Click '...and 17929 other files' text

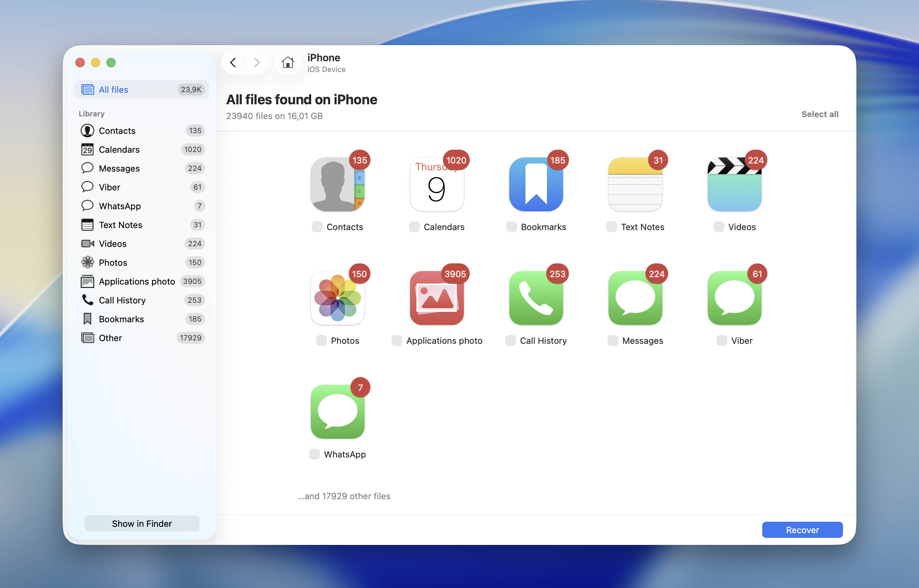pos(344,496)
